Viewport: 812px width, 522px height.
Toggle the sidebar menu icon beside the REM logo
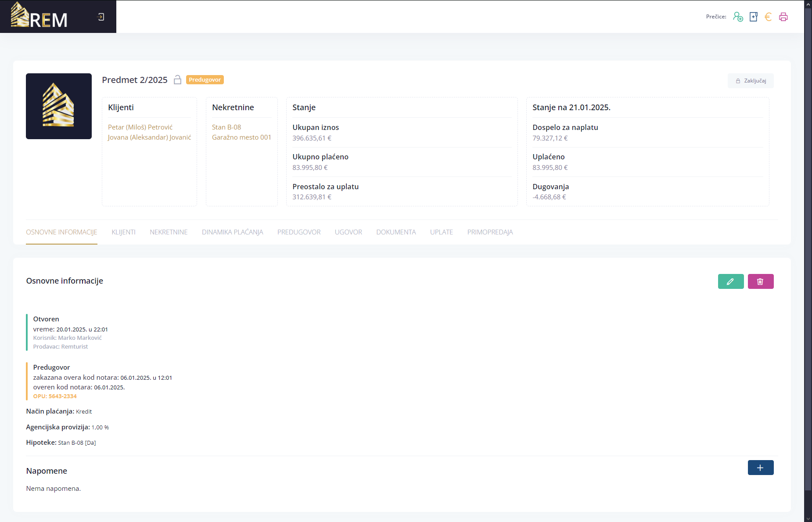tap(101, 17)
